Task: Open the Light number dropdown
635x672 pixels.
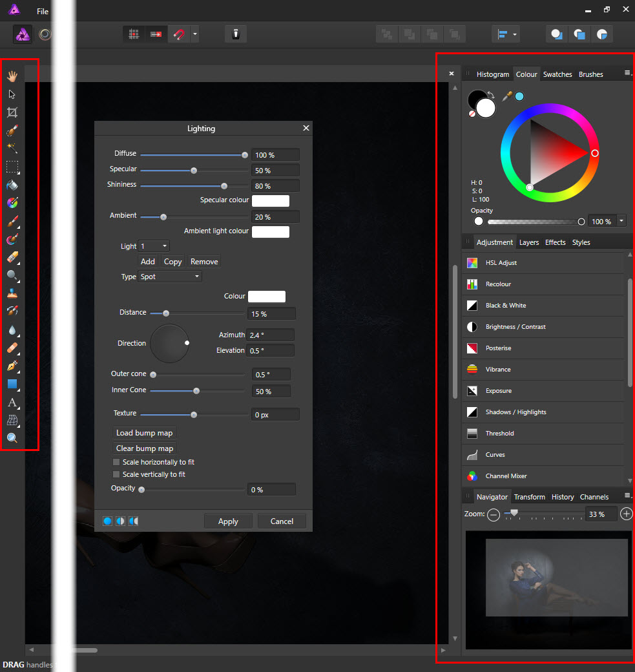Action: (154, 246)
